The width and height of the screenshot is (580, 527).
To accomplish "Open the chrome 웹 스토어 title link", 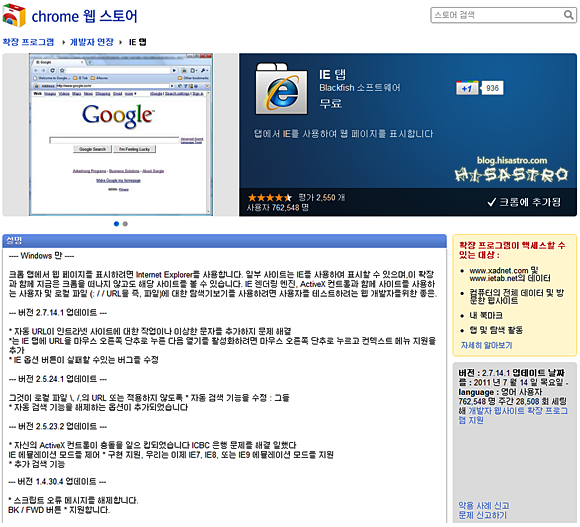I will click(84, 16).
